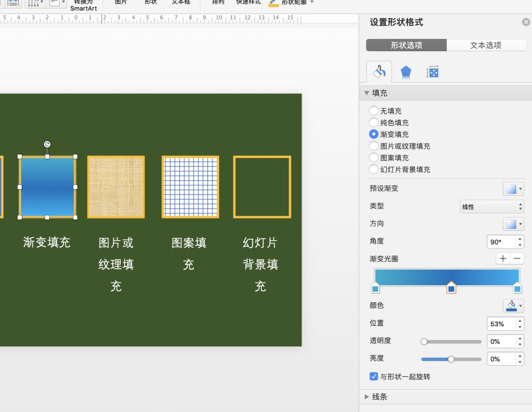
Task: Click the 亮度 brightness slider
Action: pyautogui.click(x=451, y=359)
